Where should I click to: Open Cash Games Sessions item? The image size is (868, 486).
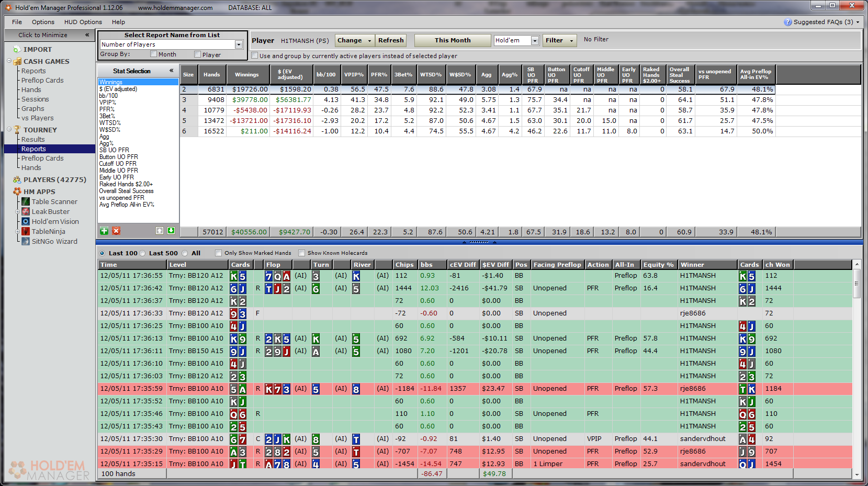[x=35, y=99]
